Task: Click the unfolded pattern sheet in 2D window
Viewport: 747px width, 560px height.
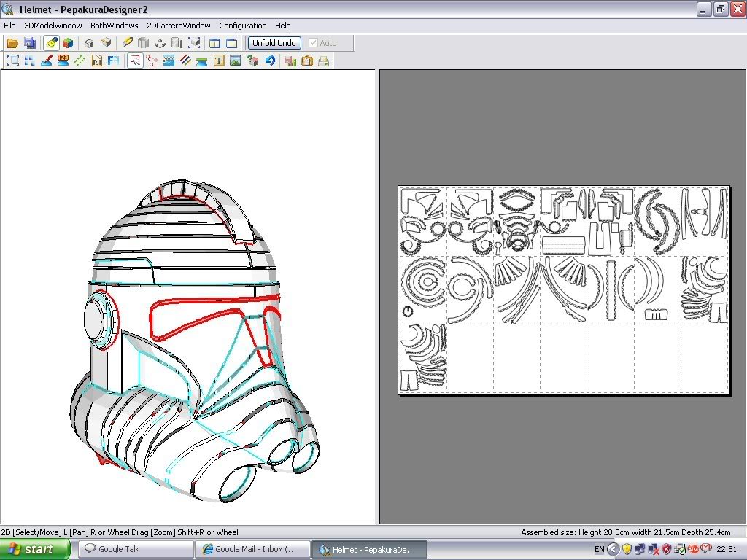Action: click(x=564, y=290)
